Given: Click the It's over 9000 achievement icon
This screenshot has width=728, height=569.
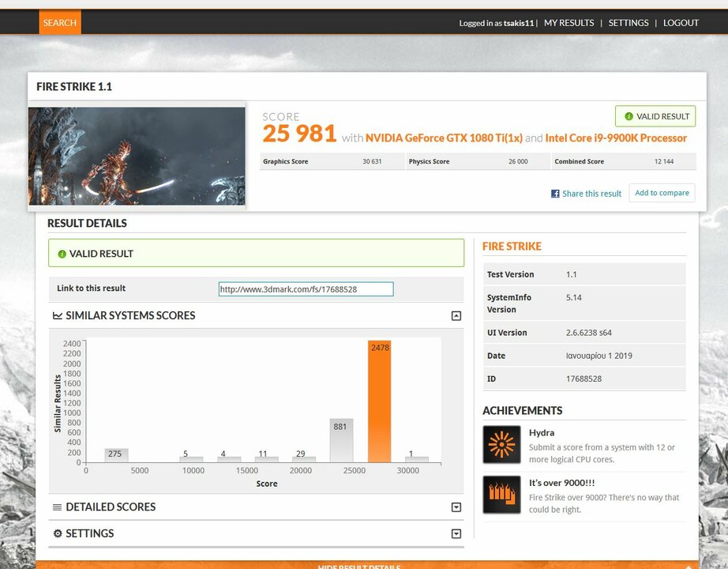Looking at the screenshot, I should (501, 495).
